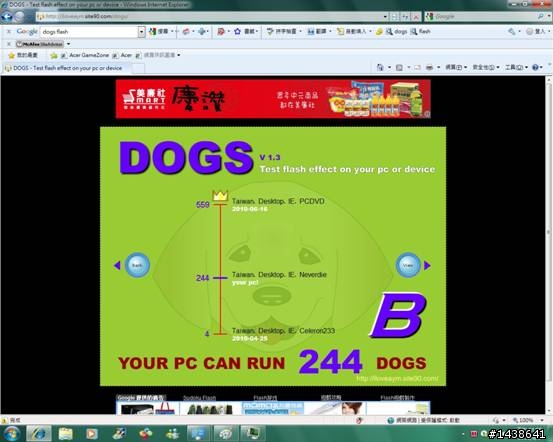The width and height of the screenshot is (553, 442).
Task: Click the AutoFill toolbar button
Action: [352, 31]
